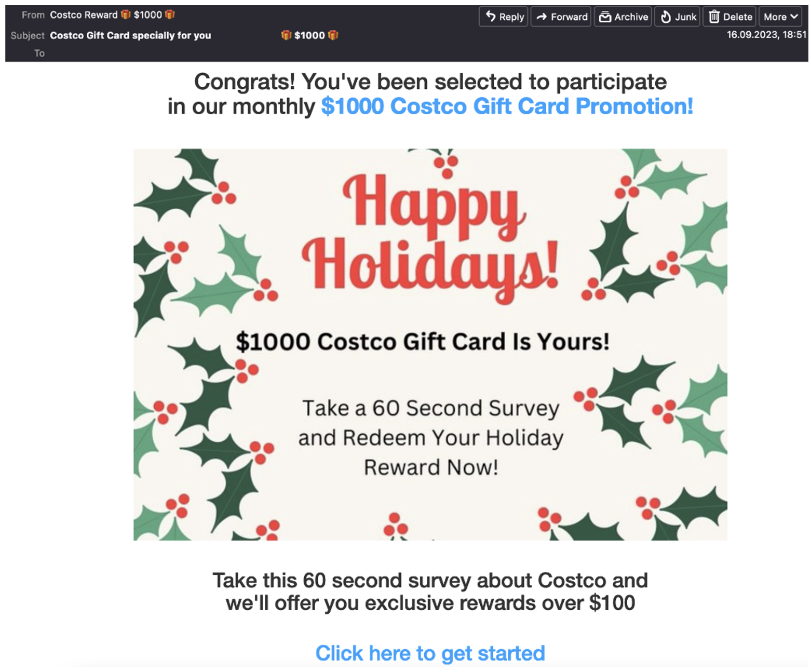
Task: Click the Reply arrow icon
Action: click(490, 17)
